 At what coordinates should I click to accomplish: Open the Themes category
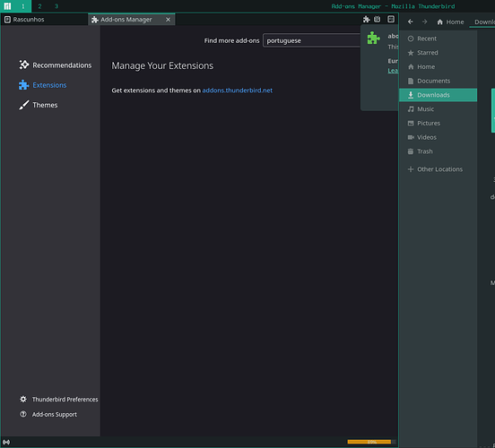[x=39, y=105]
